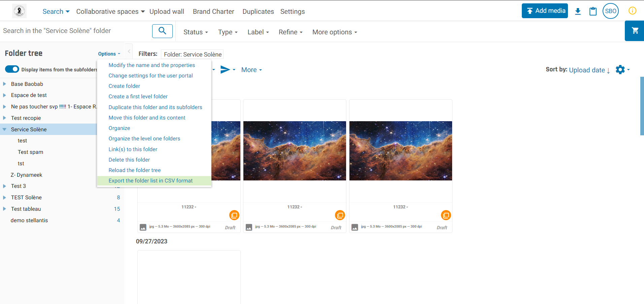The width and height of the screenshot is (644, 304).
Task: Open the display settings gear
Action: tap(620, 70)
